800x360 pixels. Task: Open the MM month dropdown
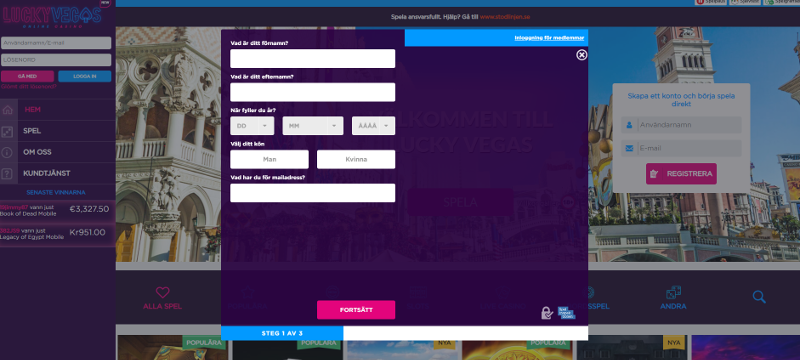(313, 126)
